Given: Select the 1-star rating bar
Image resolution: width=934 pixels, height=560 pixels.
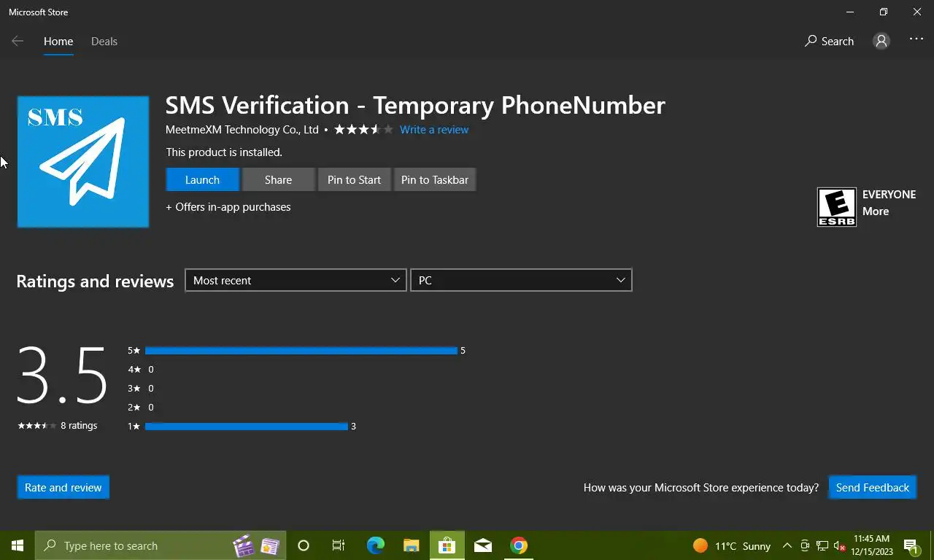Looking at the screenshot, I should point(247,427).
